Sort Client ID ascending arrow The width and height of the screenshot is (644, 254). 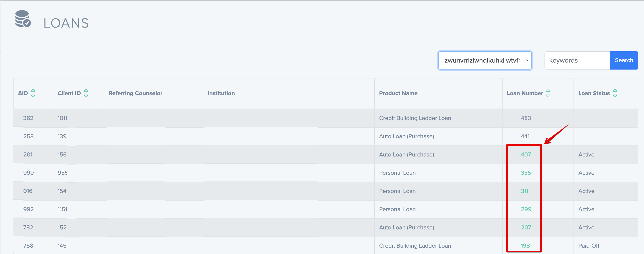click(x=86, y=90)
